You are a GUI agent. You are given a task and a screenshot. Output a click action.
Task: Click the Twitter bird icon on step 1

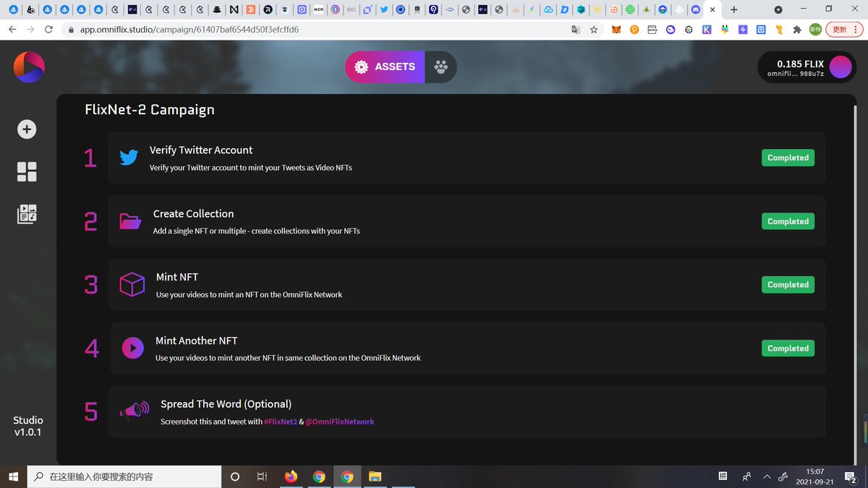tap(129, 157)
